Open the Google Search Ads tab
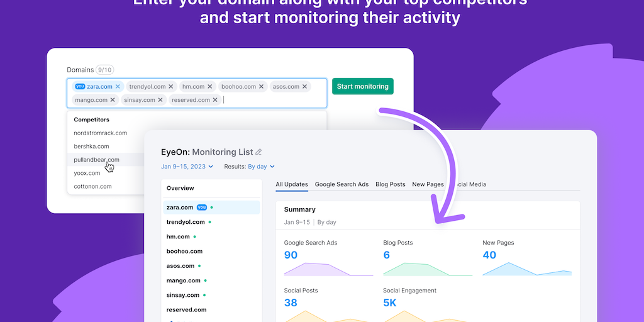 [341, 184]
